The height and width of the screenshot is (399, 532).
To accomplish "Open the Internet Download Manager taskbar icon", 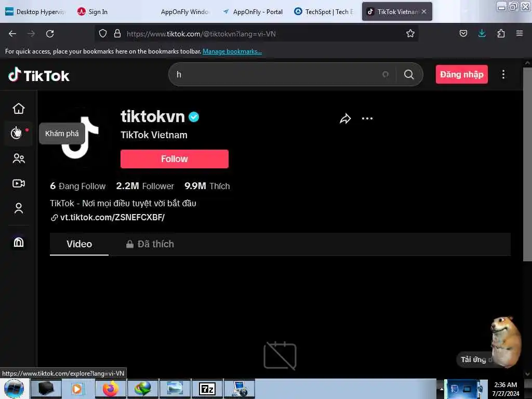I will [x=143, y=389].
